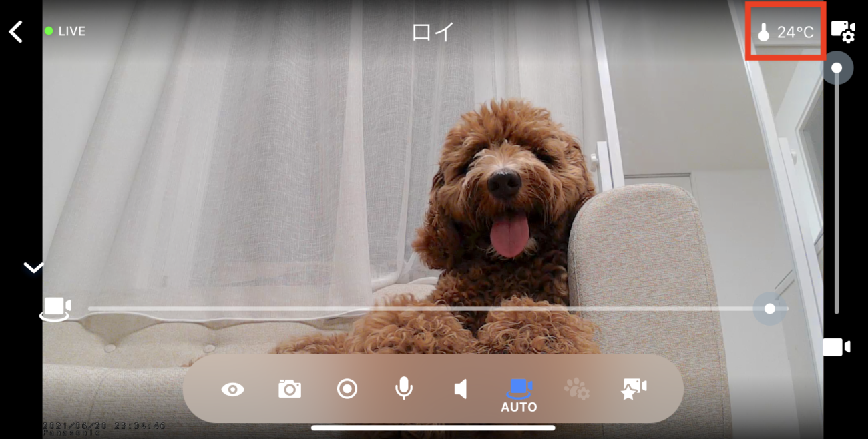Toggle the eye privacy view icon
Viewport: 868px width, 439px height.
tap(232, 390)
